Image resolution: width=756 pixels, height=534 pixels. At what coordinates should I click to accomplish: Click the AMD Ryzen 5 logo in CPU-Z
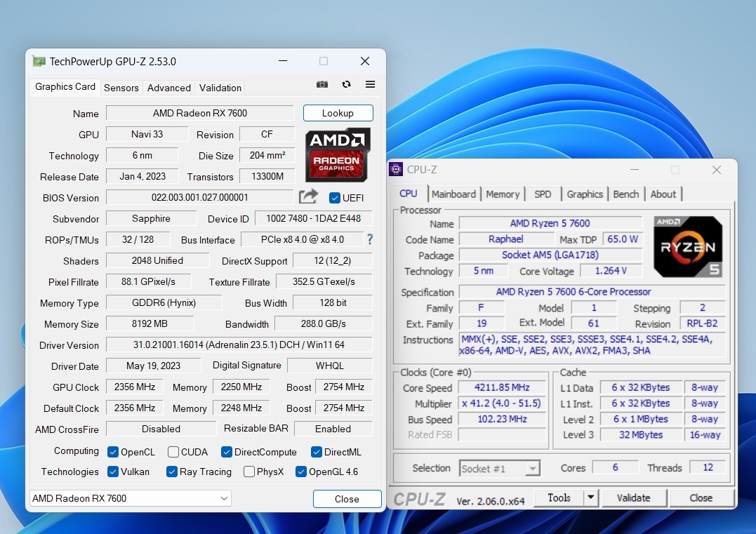pos(688,246)
